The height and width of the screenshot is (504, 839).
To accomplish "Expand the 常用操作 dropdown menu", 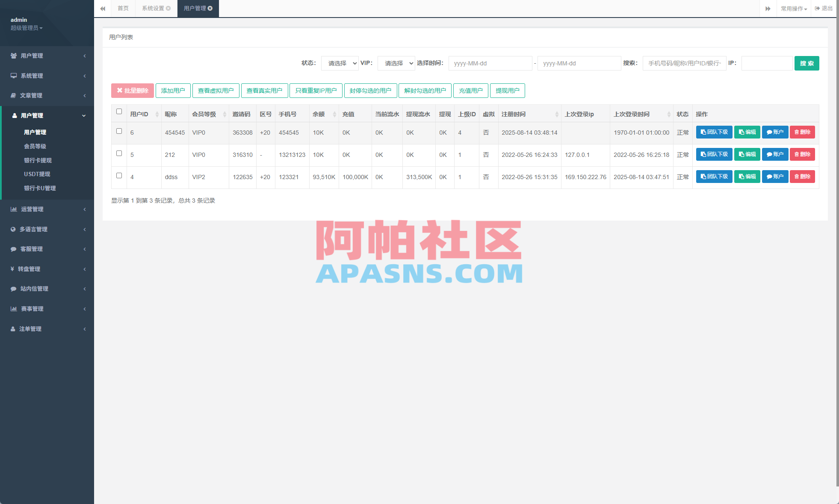I will point(793,9).
